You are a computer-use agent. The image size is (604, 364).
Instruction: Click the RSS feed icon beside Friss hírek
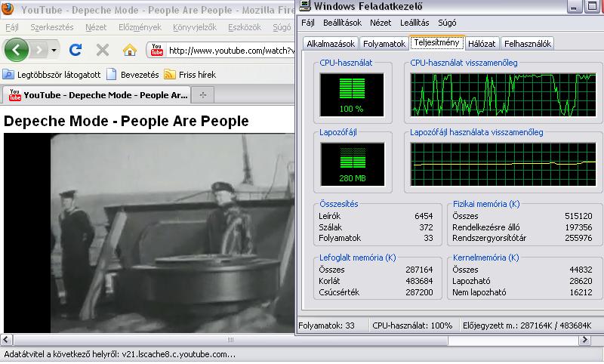click(x=169, y=74)
